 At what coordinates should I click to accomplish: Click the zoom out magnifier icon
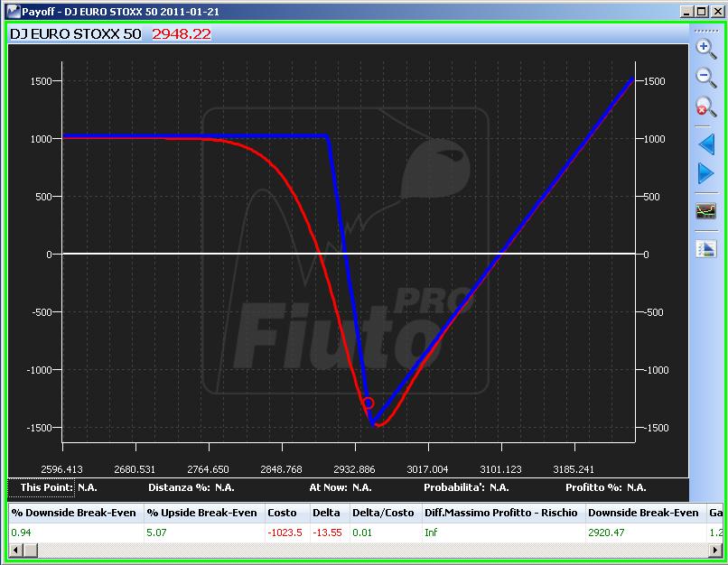[x=705, y=78]
